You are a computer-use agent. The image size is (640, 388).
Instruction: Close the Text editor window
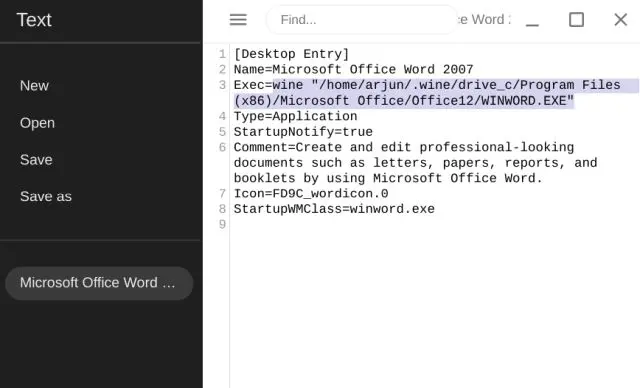pyautogui.click(x=620, y=20)
